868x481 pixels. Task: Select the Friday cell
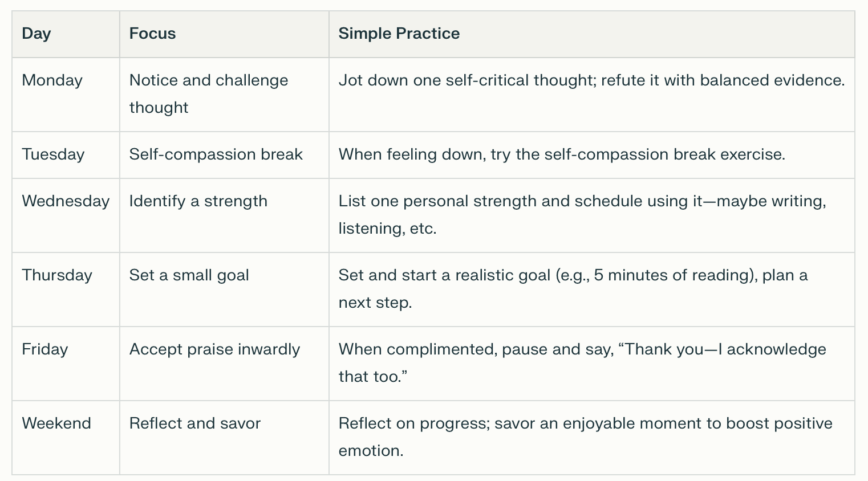44,349
